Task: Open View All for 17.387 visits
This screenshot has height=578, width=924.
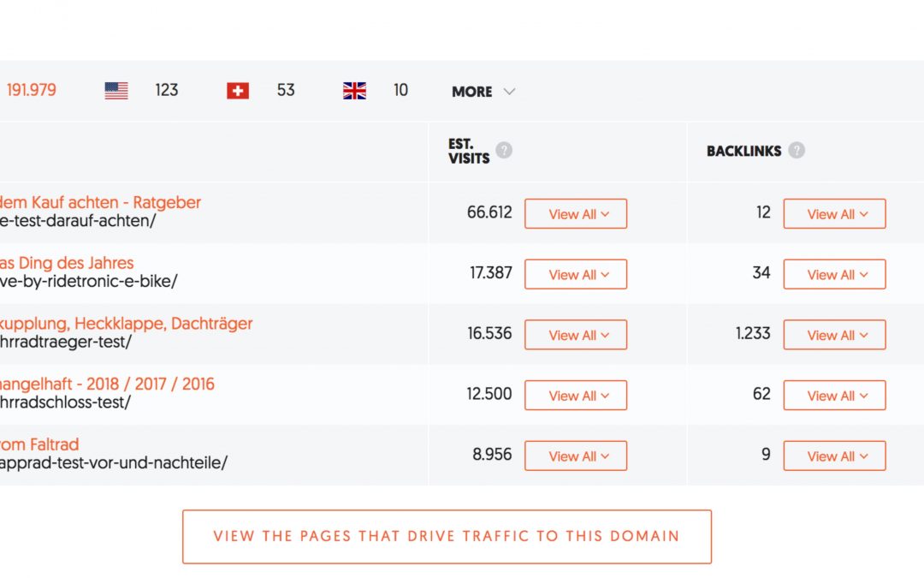Action: pyautogui.click(x=576, y=275)
